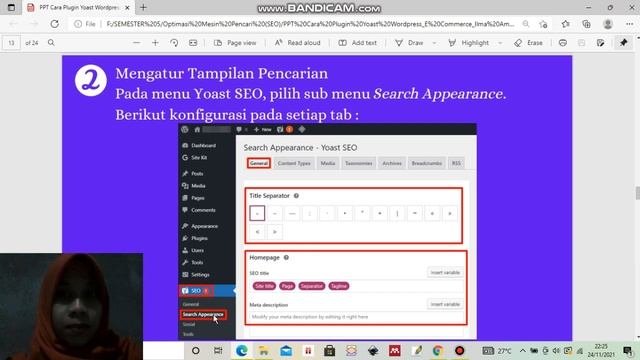Image resolution: width=640 pixels, height=360 pixels.
Task: Zoom in on the PDF
Action: 155,42
